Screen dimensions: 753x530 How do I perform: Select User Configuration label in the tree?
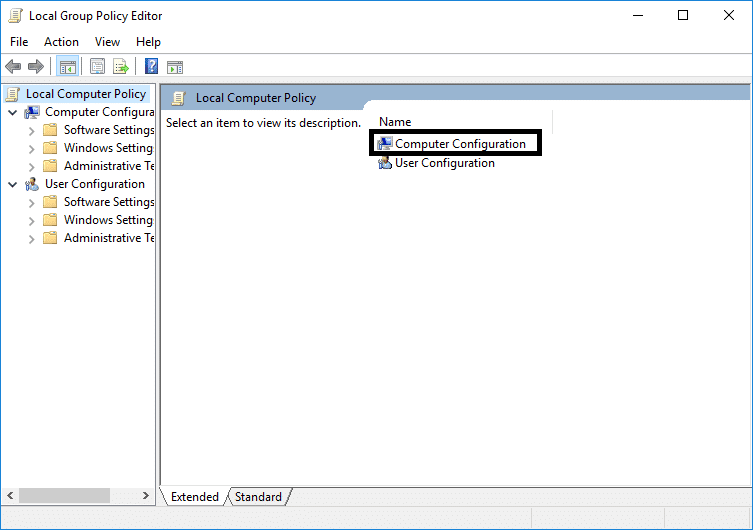[x=95, y=184]
